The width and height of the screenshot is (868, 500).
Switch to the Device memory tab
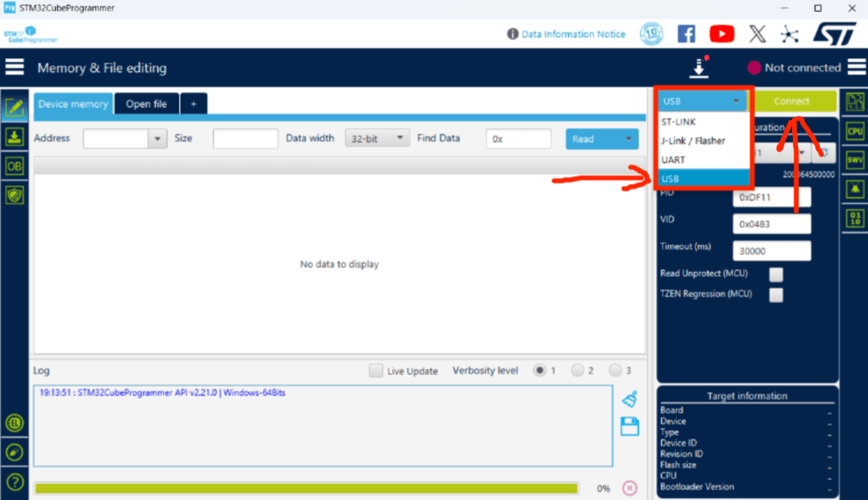tap(73, 103)
